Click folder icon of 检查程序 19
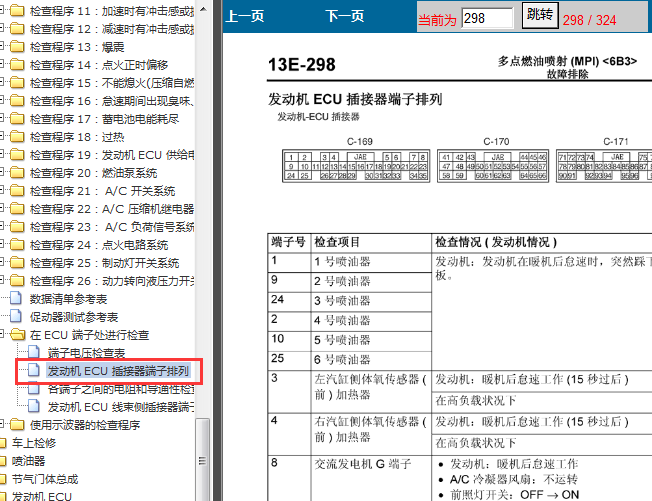This screenshot has height=501, width=652. pyautogui.click(x=17, y=154)
